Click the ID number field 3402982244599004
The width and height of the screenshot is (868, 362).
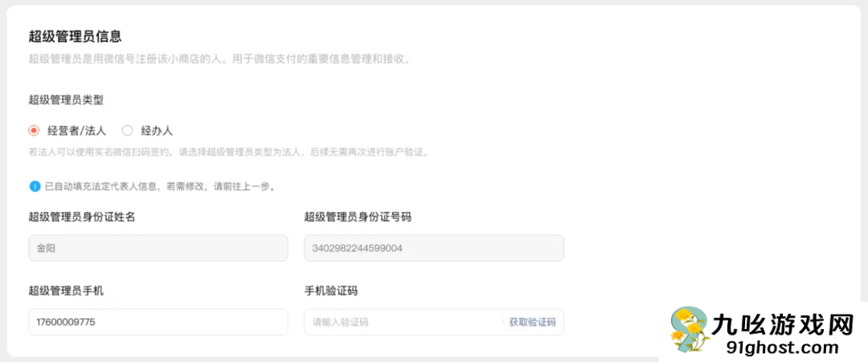[434, 248]
